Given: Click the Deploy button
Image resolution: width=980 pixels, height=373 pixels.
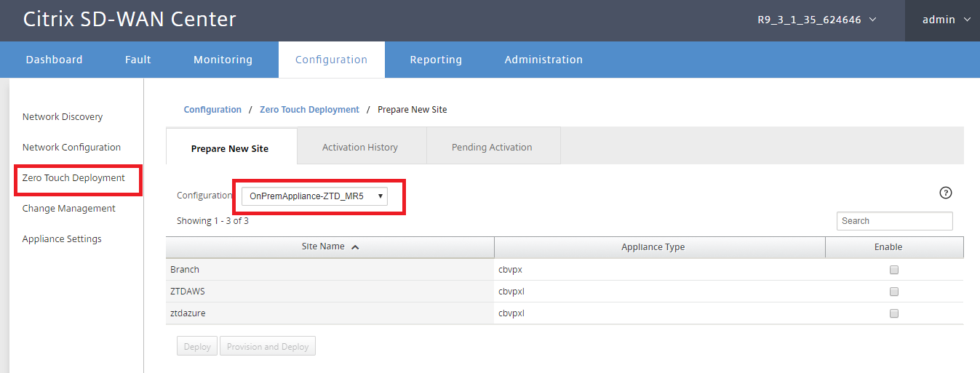Looking at the screenshot, I should pos(197,347).
